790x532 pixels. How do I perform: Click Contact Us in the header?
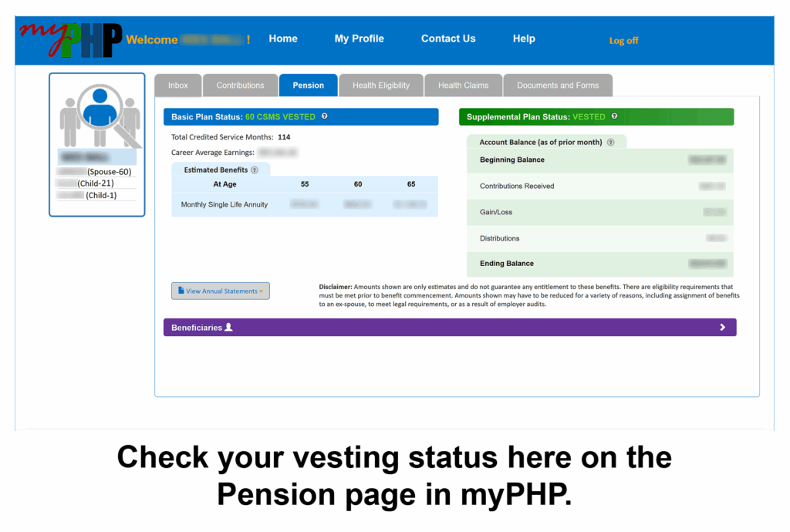pyautogui.click(x=448, y=39)
